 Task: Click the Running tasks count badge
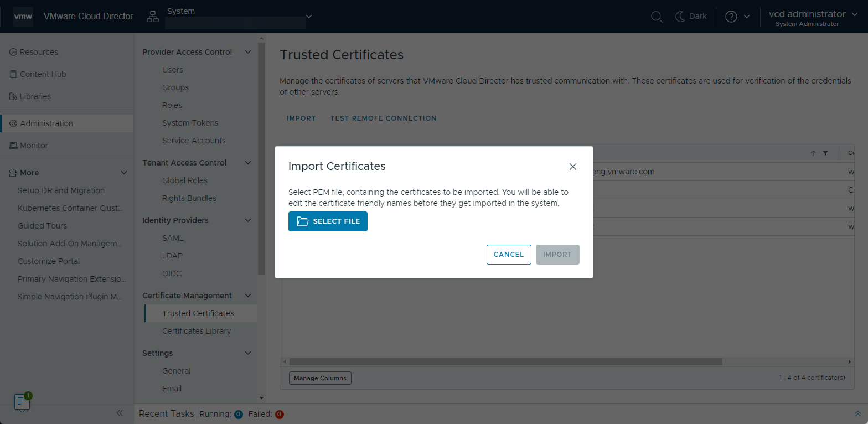(x=239, y=414)
